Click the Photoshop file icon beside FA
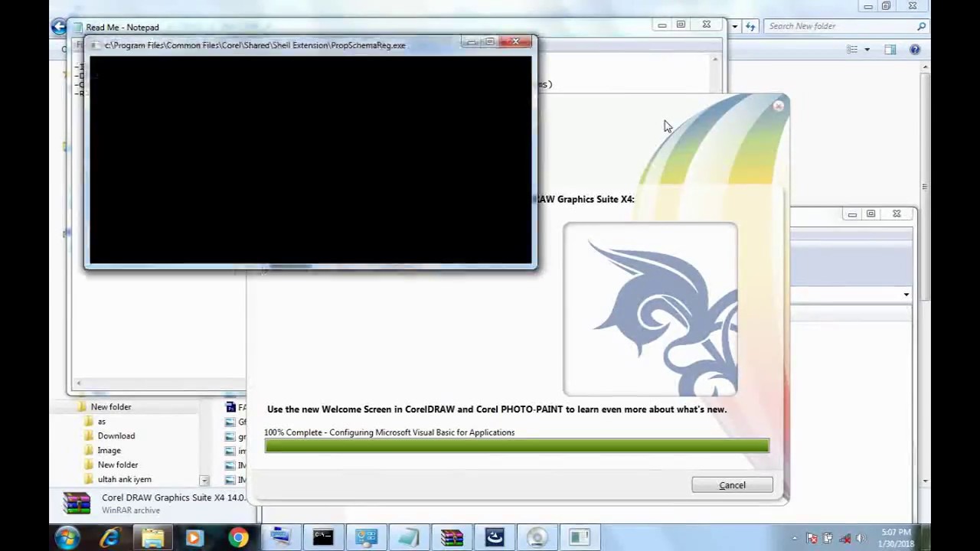 230,407
